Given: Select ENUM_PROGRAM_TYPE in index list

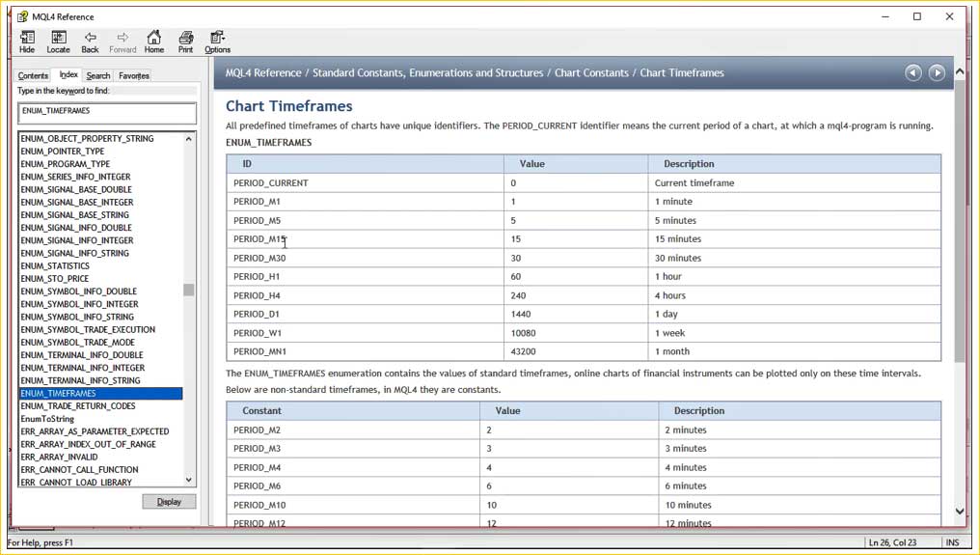Looking at the screenshot, I should click(65, 164).
